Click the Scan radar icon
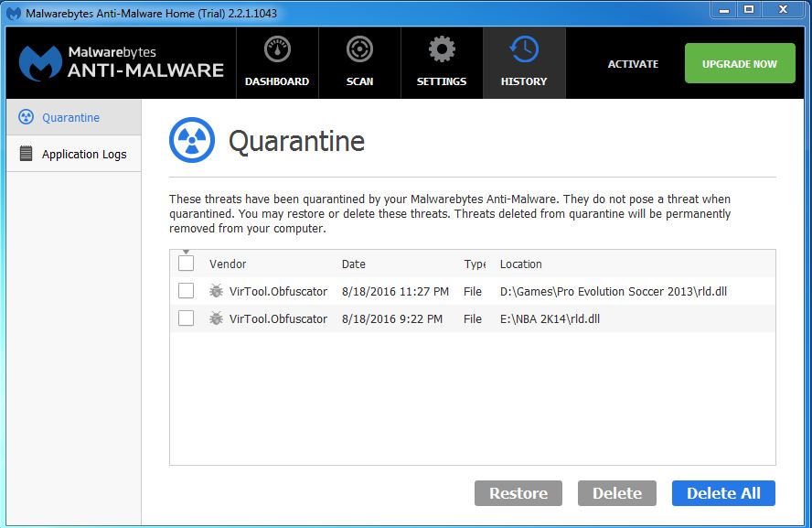The width and height of the screenshot is (812, 528). pyautogui.click(x=359, y=50)
